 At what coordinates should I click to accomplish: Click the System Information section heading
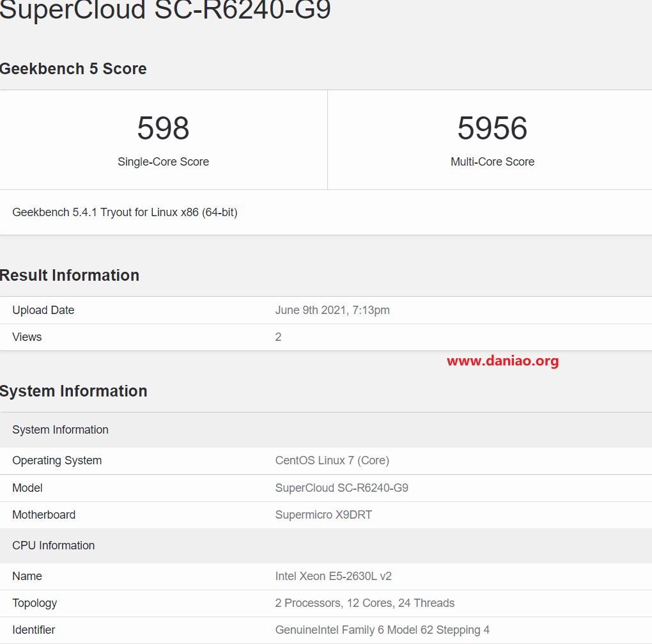point(74,391)
